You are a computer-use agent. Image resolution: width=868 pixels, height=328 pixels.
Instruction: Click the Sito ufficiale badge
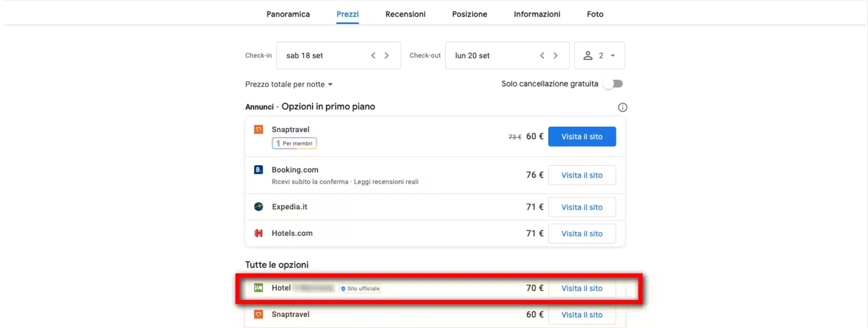click(360, 288)
